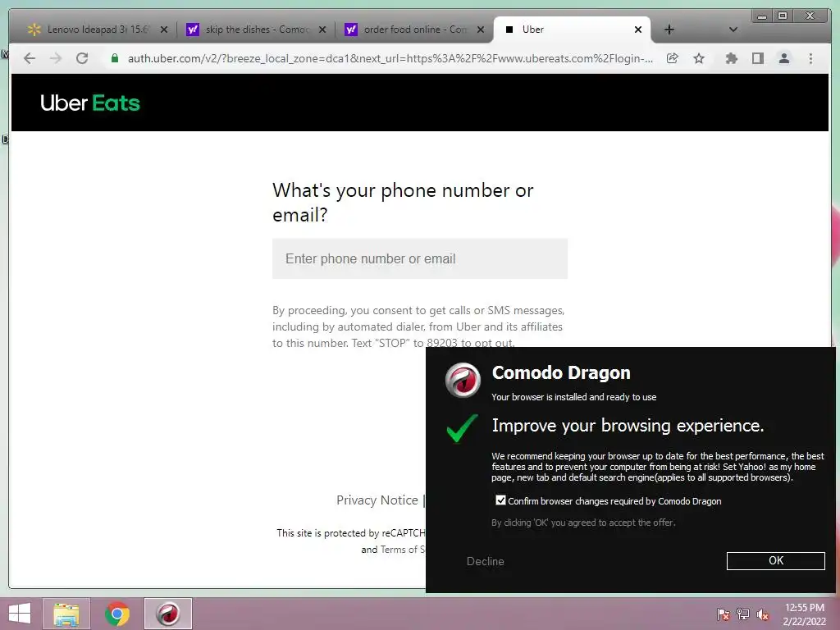Click 'Your browser is installed and ready to use'
The width and height of the screenshot is (840, 630).
click(x=573, y=397)
